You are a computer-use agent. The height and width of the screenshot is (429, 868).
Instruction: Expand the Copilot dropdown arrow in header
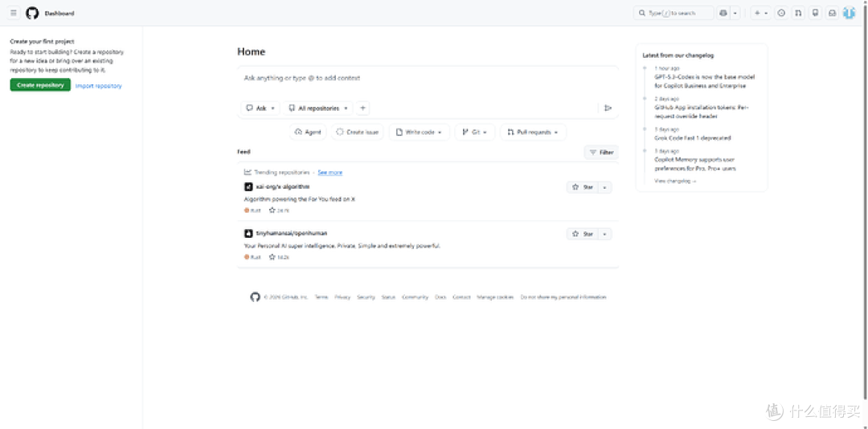[735, 13]
